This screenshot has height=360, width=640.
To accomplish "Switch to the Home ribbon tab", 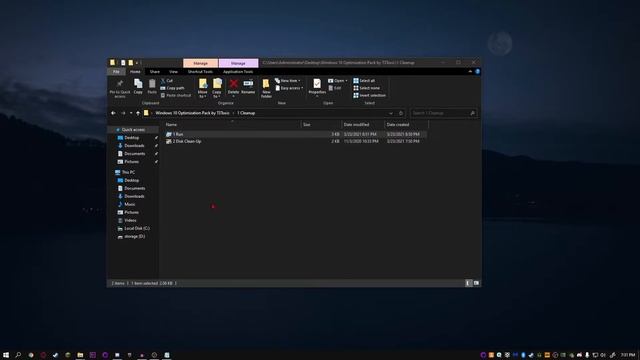I will (x=135, y=72).
